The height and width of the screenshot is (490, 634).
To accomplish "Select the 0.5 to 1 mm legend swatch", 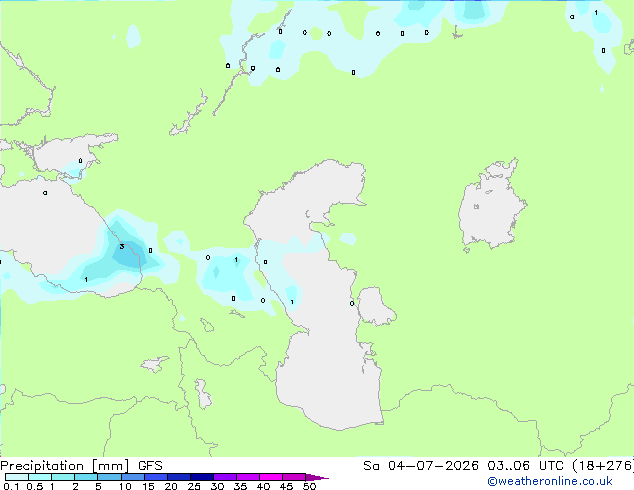I will click(x=40, y=477).
